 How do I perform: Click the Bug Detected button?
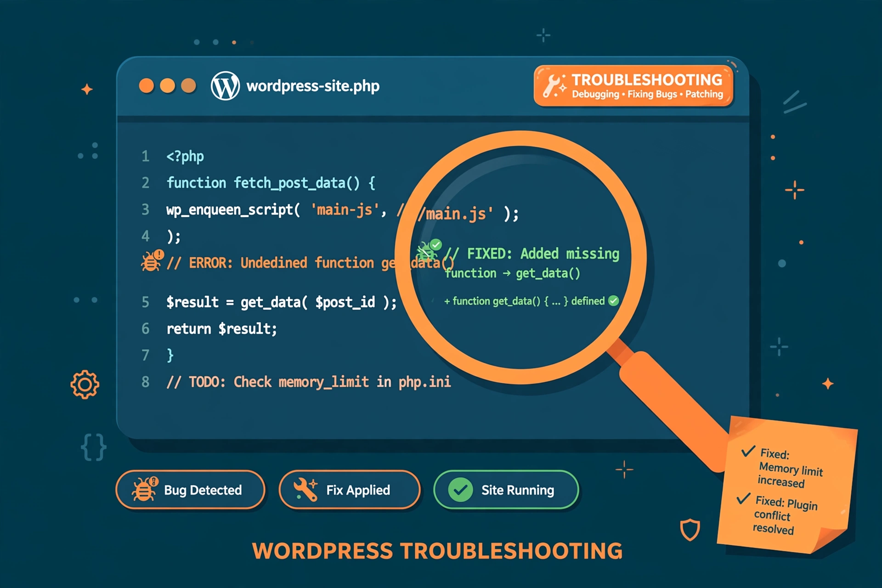click(x=190, y=490)
